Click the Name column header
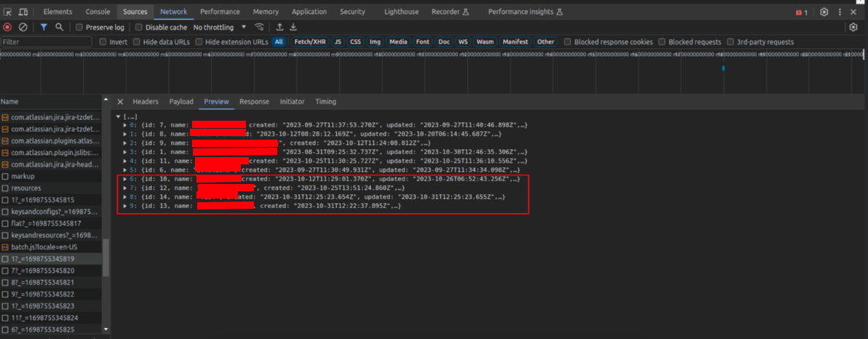The height and width of the screenshot is (339, 868). click(x=51, y=102)
